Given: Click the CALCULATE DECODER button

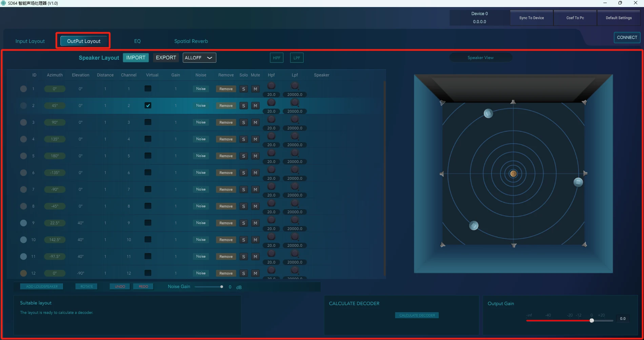Looking at the screenshot, I should coord(417,315).
